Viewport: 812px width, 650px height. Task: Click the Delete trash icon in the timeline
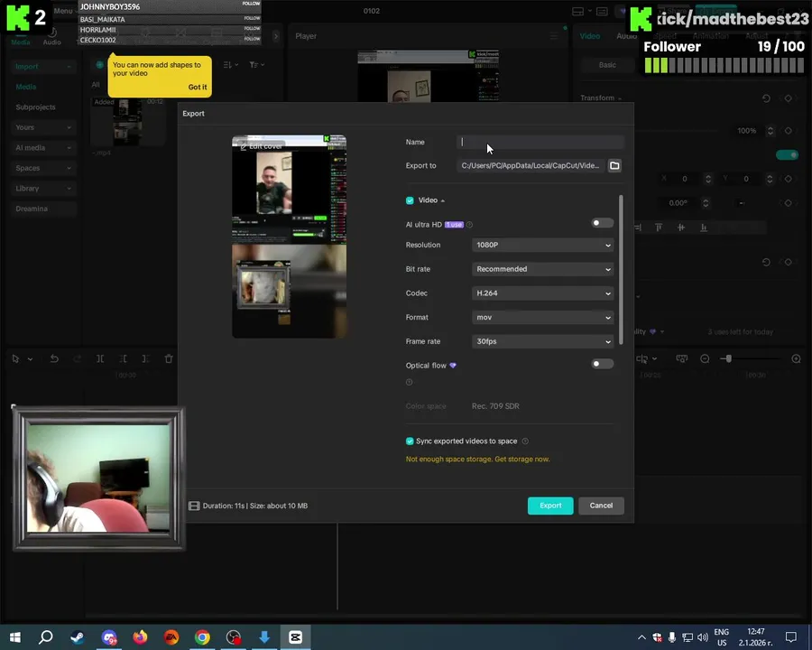(169, 358)
